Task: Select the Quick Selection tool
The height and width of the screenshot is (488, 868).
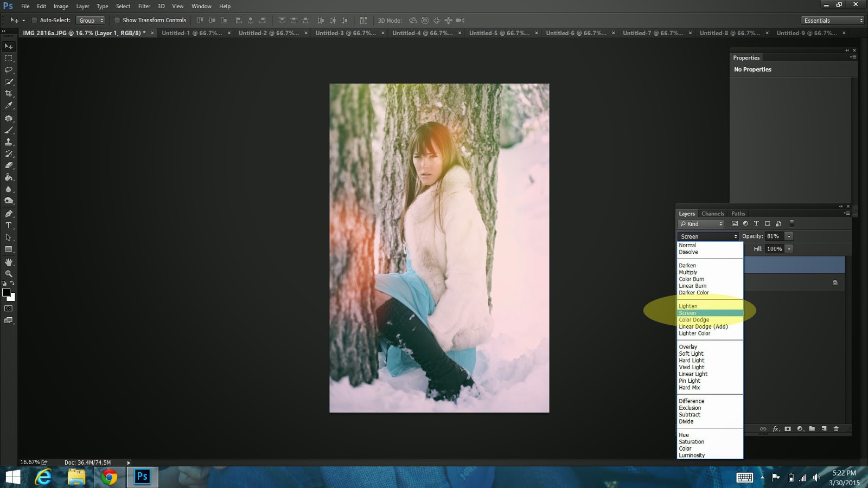Action: click(9, 82)
